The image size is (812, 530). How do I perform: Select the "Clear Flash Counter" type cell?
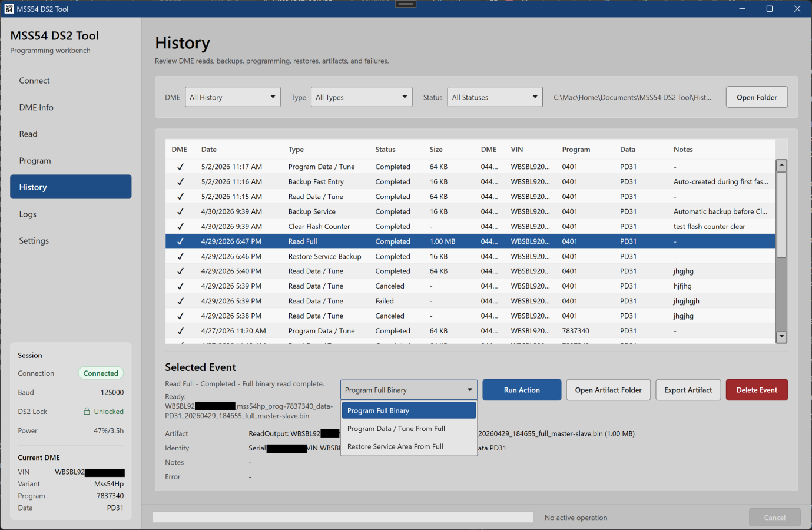319,227
